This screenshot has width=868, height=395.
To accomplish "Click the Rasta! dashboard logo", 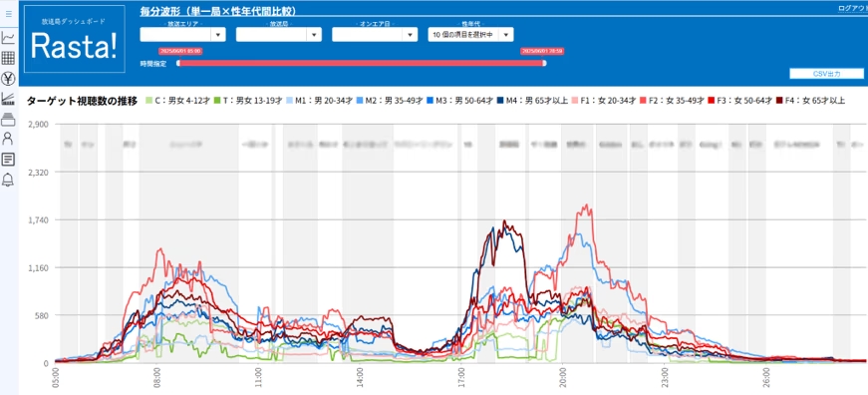I will pos(75,39).
